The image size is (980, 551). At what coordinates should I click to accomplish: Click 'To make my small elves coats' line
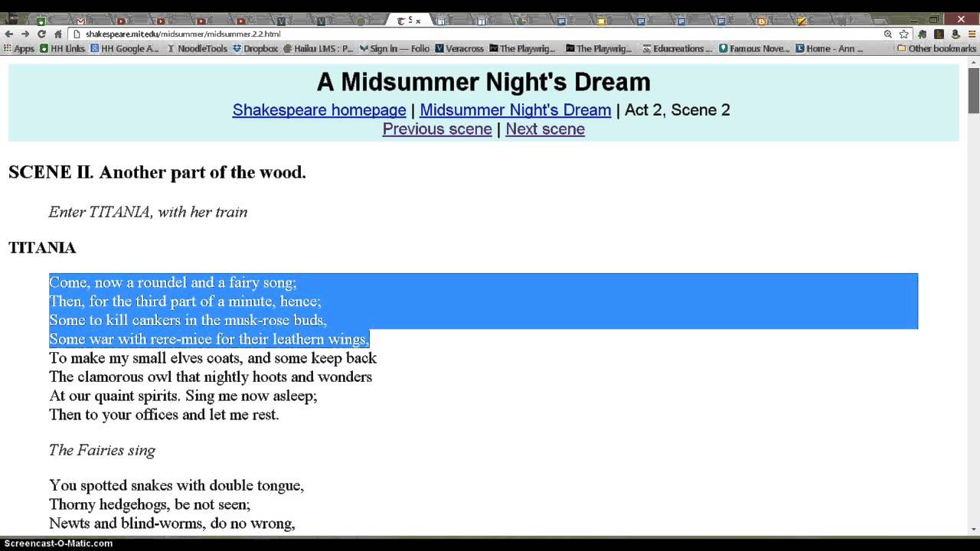[x=213, y=358]
